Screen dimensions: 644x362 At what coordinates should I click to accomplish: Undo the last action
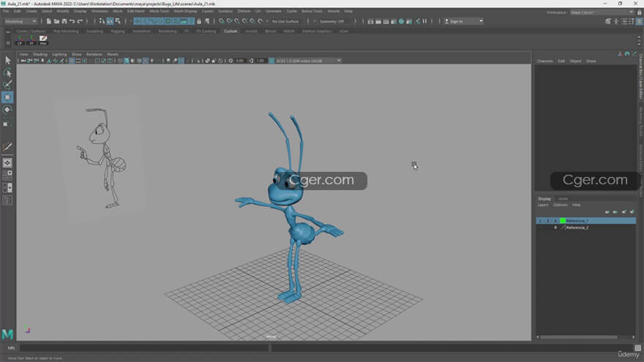[72, 21]
